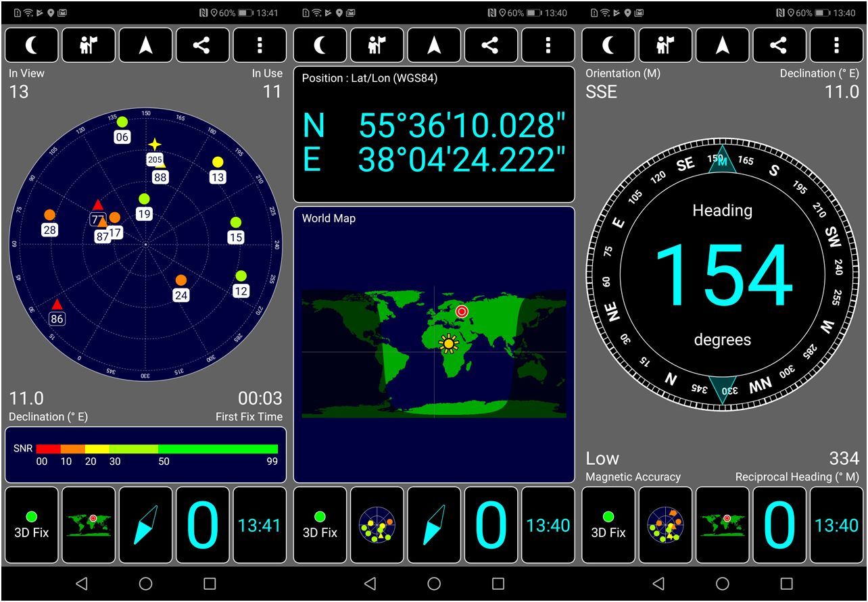868x602 pixels.
Task: Open satellite radar tile below World Map
Action: click(x=377, y=525)
